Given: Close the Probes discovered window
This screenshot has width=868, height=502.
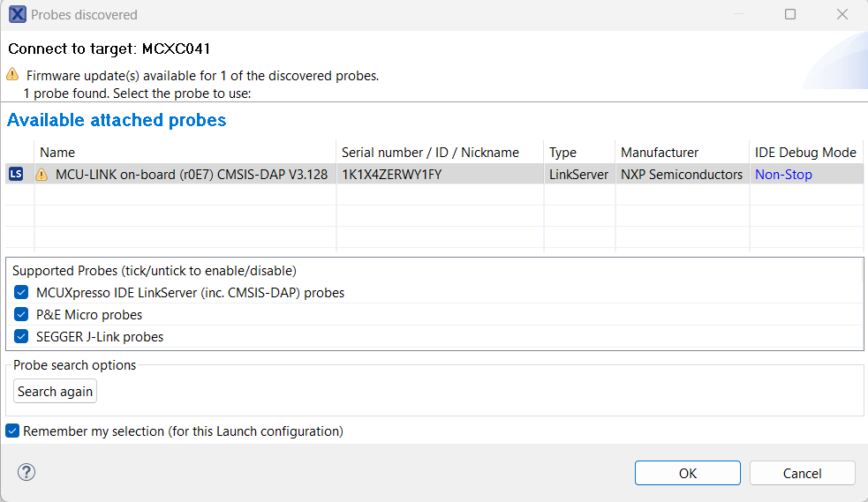Looking at the screenshot, I should pos(842,15).
